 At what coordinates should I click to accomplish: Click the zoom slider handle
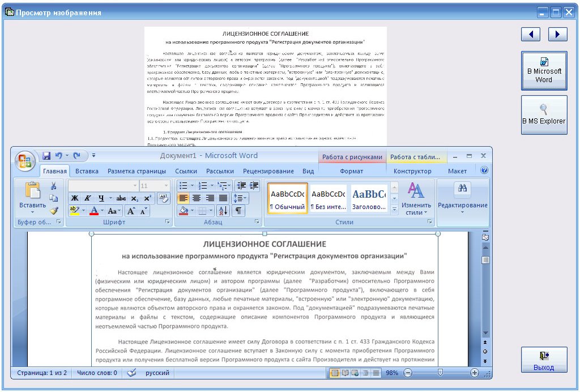pos(440,372)
